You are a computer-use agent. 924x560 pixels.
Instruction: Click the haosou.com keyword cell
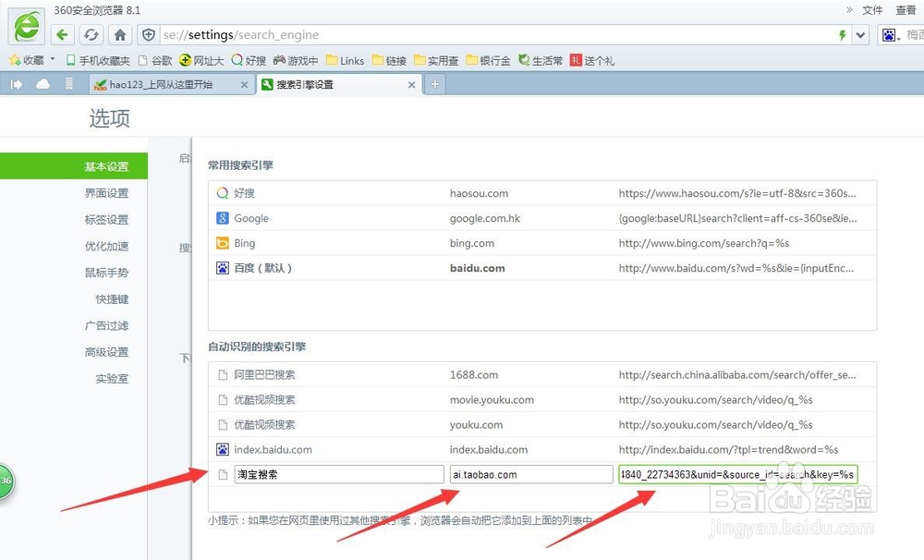(479, 193)
